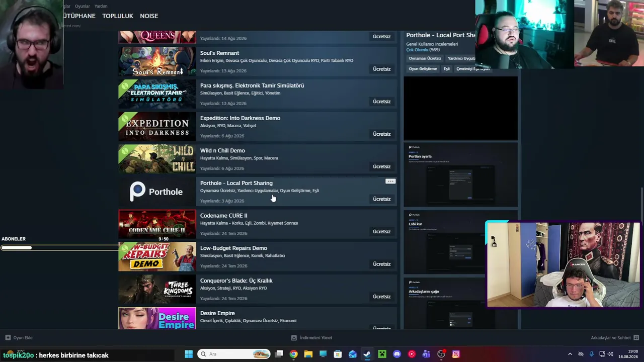Viewport: 644px width, 362px height.
Task: Click Ücretsiz for Conqueror's Blade: Üç Krallık
Action: [382, 297]
